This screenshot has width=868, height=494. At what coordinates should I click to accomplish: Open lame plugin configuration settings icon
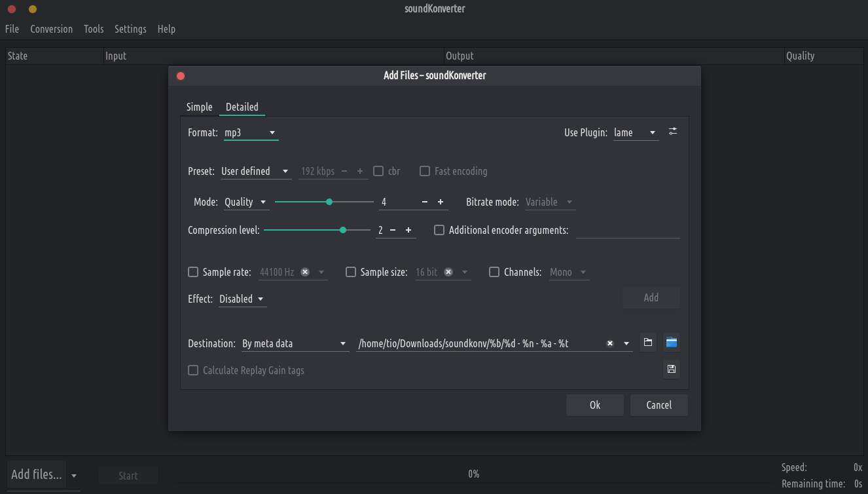pyautogui.click(x=672, y=132)
